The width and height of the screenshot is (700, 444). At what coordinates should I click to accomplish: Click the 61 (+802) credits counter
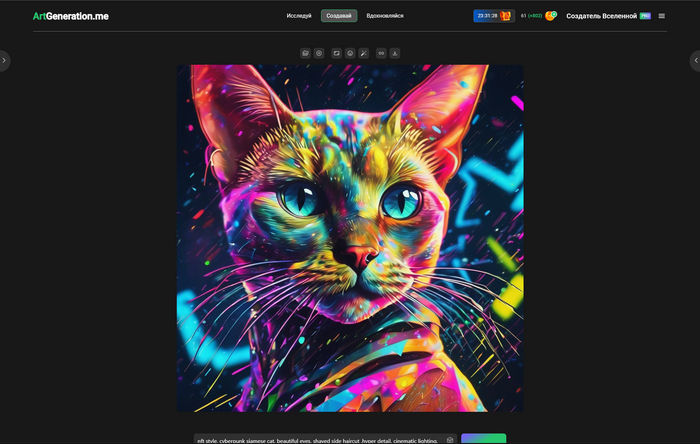click(x=531, y=16)
